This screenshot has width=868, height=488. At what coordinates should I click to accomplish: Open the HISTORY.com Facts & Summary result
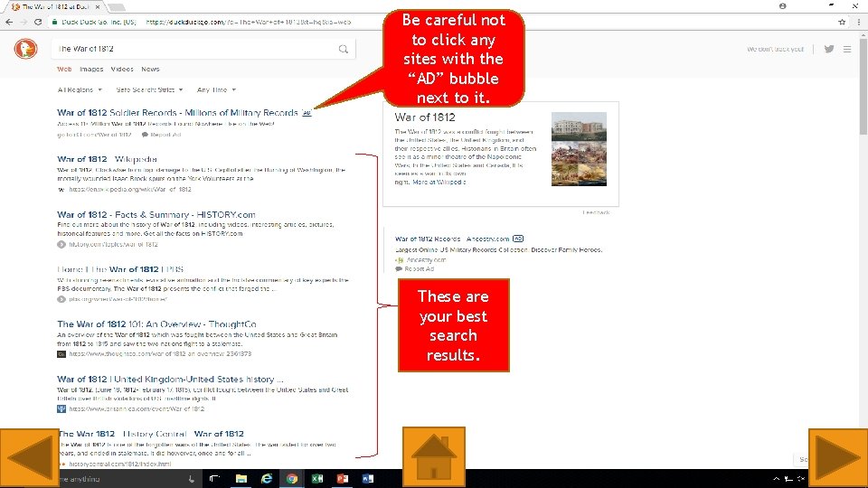point(156,215)
